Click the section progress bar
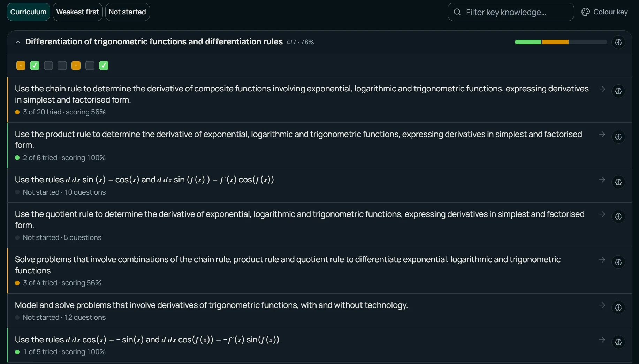The width and height of the screenshot is (639, 364). coord(561,42)
